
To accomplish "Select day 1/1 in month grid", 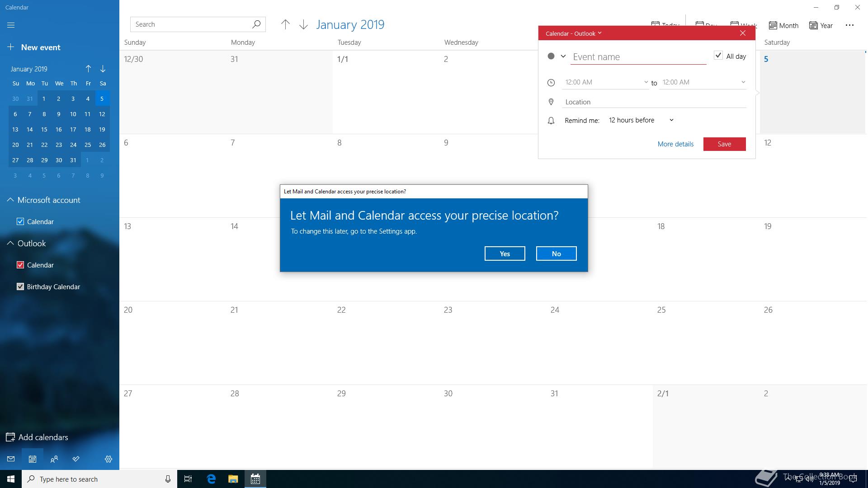I will tap(386, 92).
